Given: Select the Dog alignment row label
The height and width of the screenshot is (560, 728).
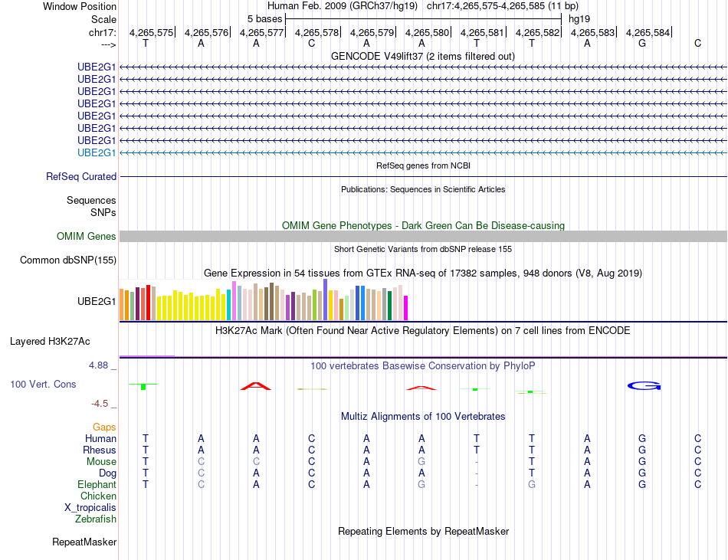Looking at the screenshot, I should point(107,473).
